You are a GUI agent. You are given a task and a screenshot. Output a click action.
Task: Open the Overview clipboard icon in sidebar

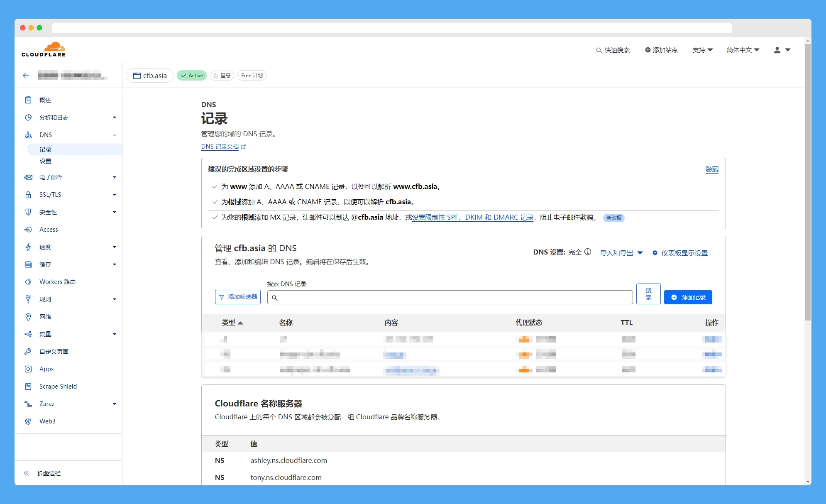pyautogui.click(x=28, y=100)
